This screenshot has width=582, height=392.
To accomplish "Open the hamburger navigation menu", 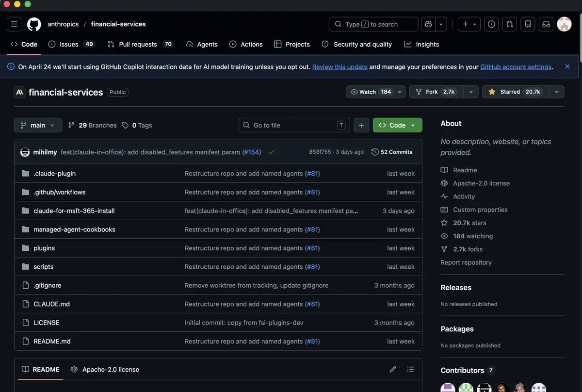I will (x=14, y=24).
